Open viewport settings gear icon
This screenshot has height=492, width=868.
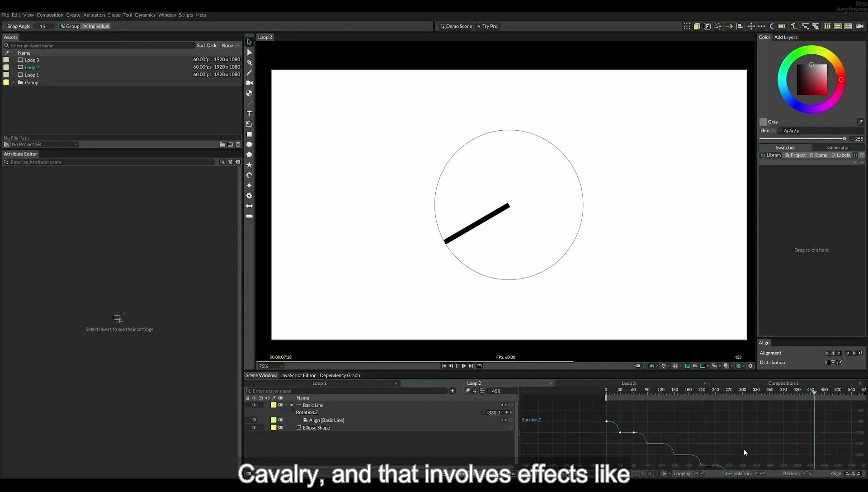(x=750, y=366)
